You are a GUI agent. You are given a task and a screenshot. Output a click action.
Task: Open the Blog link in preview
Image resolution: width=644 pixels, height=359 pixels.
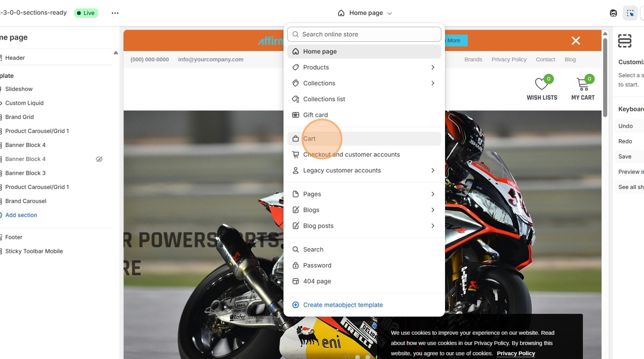pos(570,60)
